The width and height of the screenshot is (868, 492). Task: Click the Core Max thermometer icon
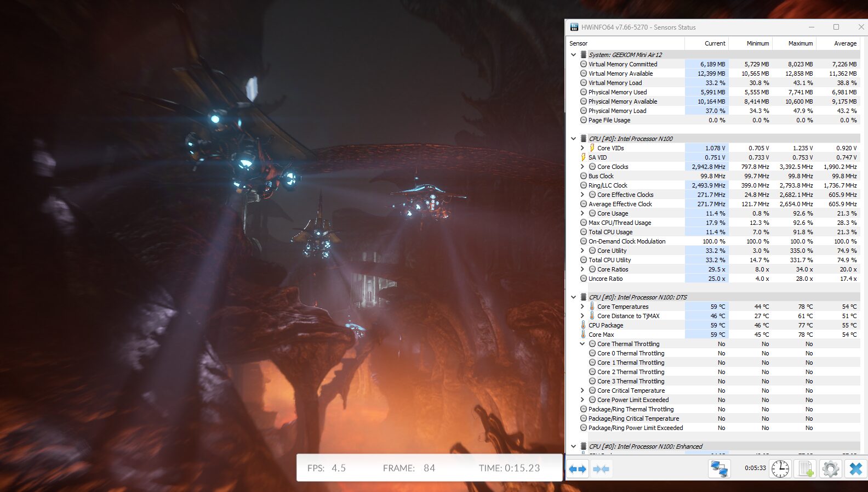pos(583,335)
